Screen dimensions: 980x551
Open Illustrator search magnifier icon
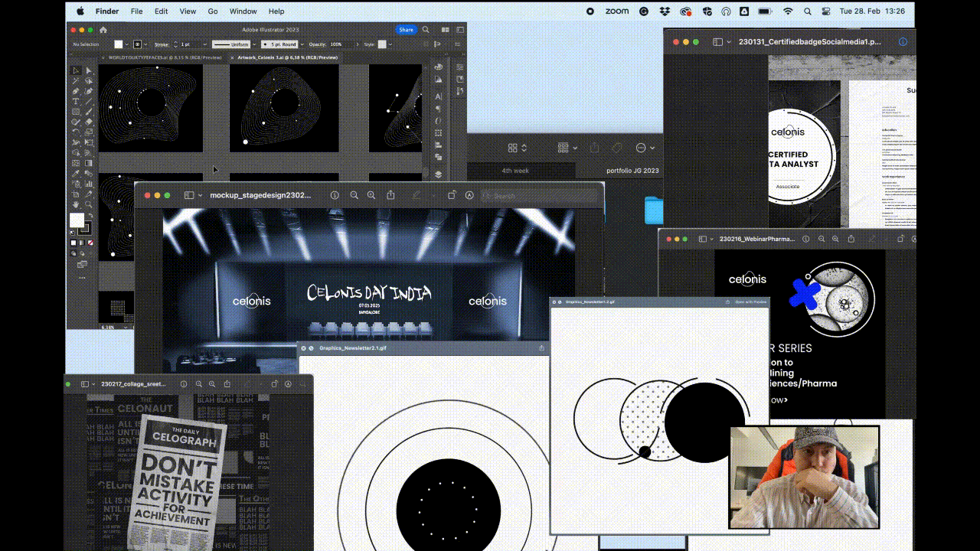click(426, 30)
